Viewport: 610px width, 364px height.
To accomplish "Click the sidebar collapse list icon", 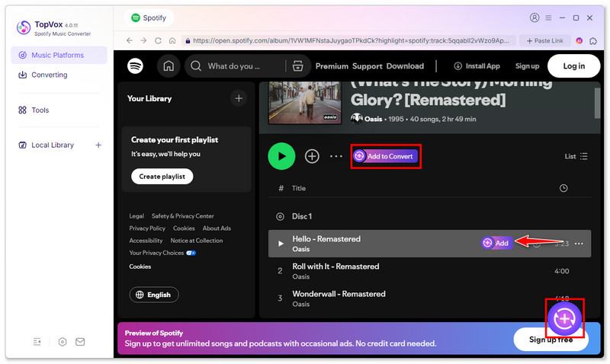I will [x=37, y=342].
